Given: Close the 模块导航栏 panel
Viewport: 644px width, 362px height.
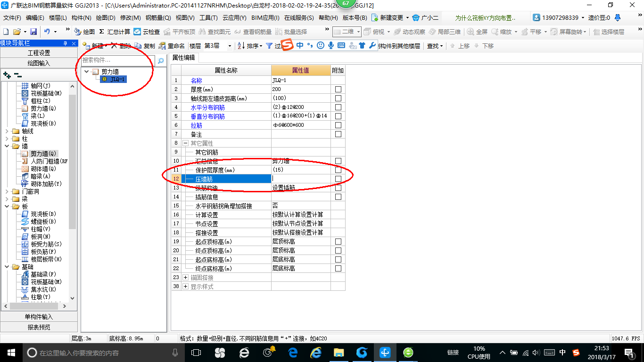Looking at the screenshot, I should tap(73, 43).
